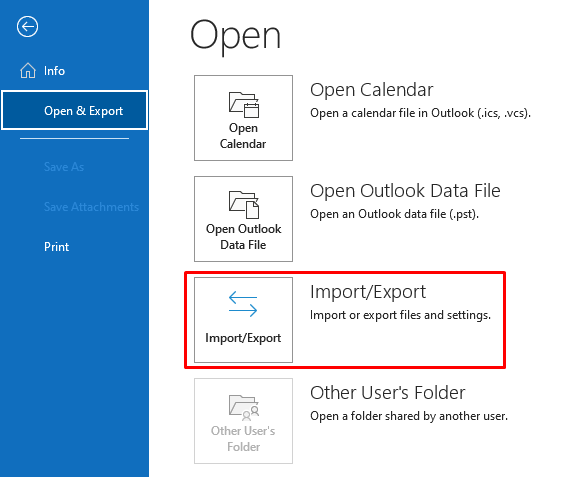Click the Open Outlook Data File heading
The height and width of the screenshot is (477, 577).
click(x=405, y=191)
